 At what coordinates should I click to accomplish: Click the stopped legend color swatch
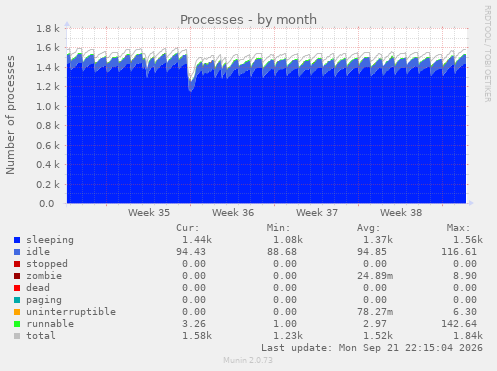pyautogui.click(x=17, y=264)
